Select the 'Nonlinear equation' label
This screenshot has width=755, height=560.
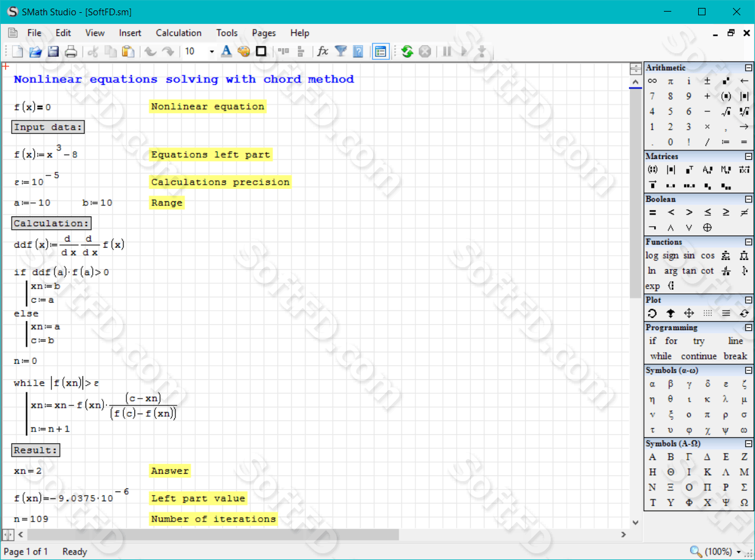click(208, 106)
